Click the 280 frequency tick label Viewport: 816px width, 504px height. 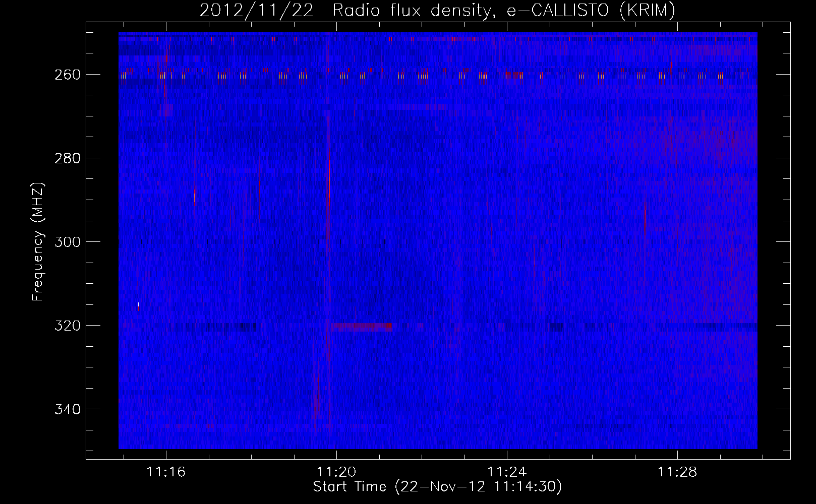pos(67,158)
